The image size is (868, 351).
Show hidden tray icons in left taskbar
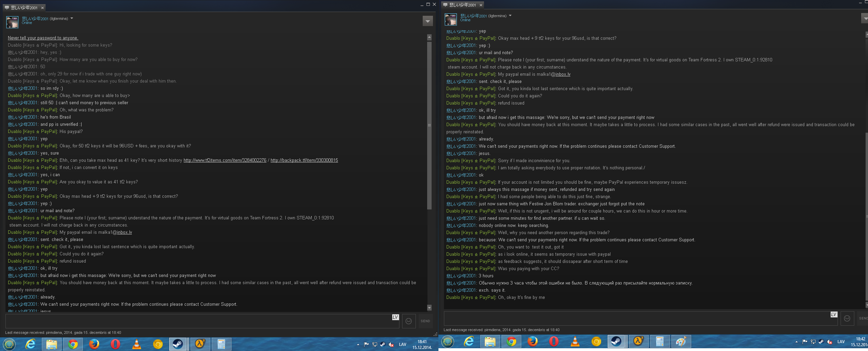pyautogui.click(x=358, y=344)
